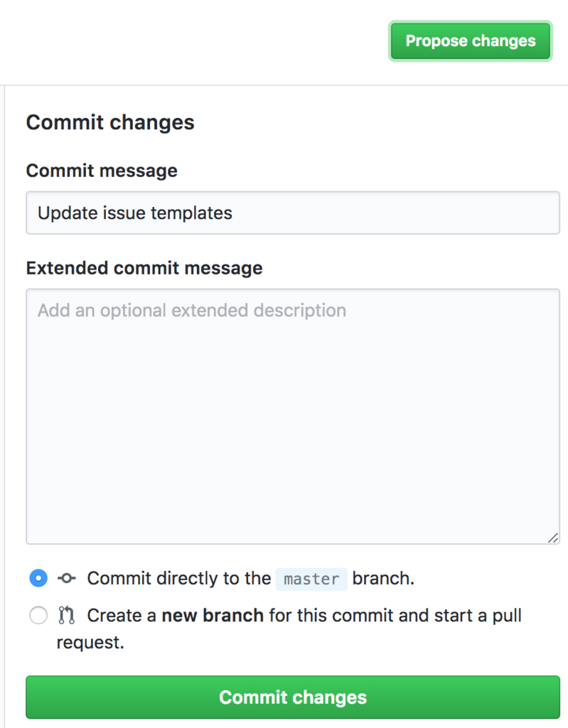Click the master branch name badge

pyautogui.click(x=311, y=579)
